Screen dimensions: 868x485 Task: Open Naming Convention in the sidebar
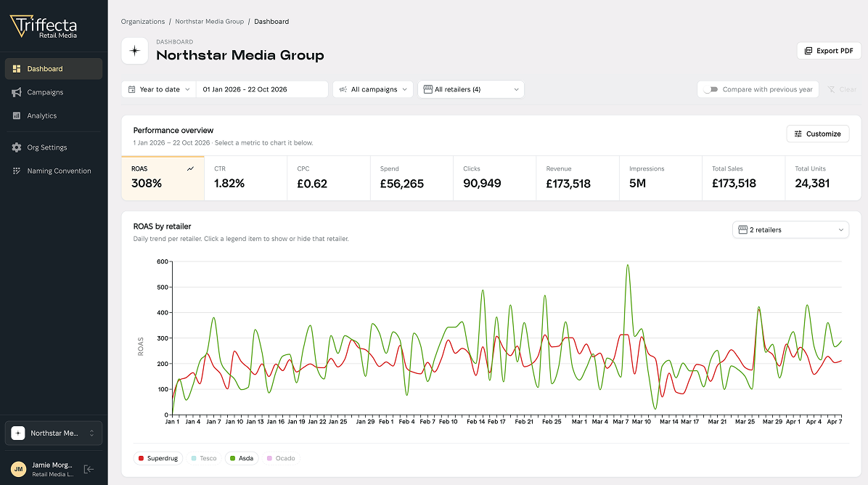tap(54, 171)
